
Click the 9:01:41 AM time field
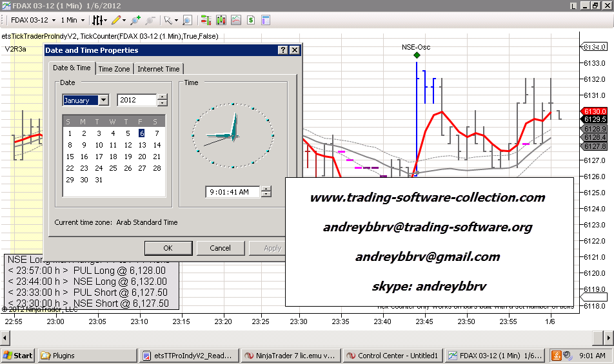click(x=232, y=191)
